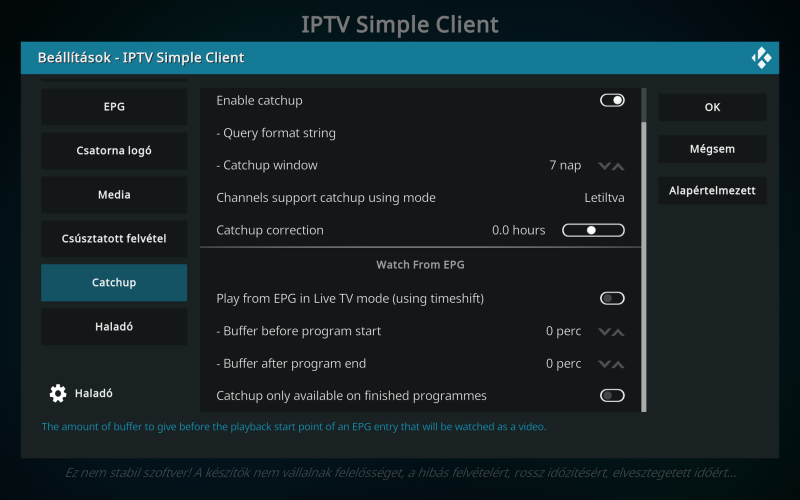
Task: Increase Buffer before program start value
Action: point(618,332)
